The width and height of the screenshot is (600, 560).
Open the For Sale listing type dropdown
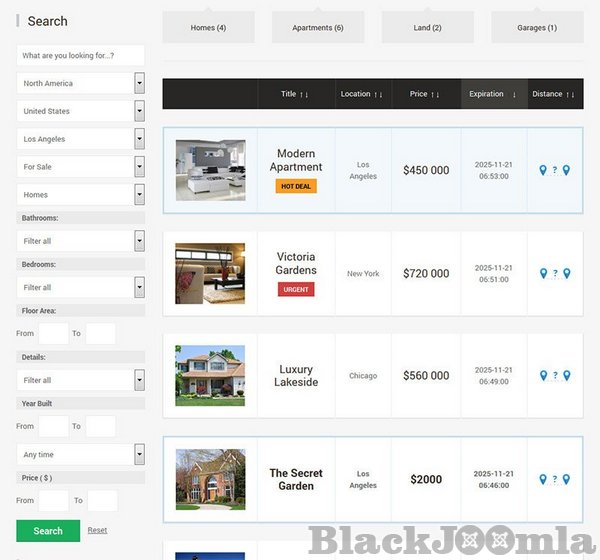click(x=81, y=167)
